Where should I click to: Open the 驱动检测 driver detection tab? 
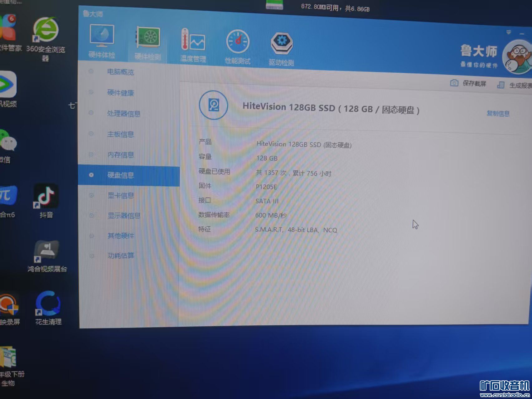tap(281, 49)
